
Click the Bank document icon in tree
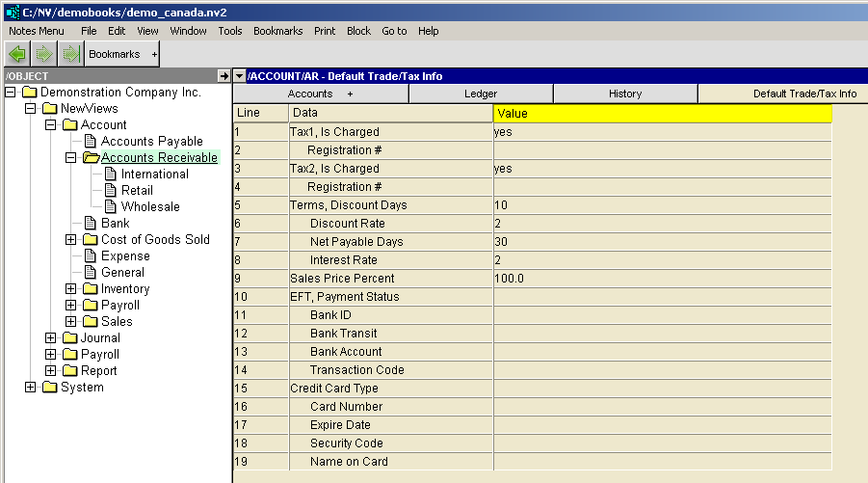[x=91, y=224]
